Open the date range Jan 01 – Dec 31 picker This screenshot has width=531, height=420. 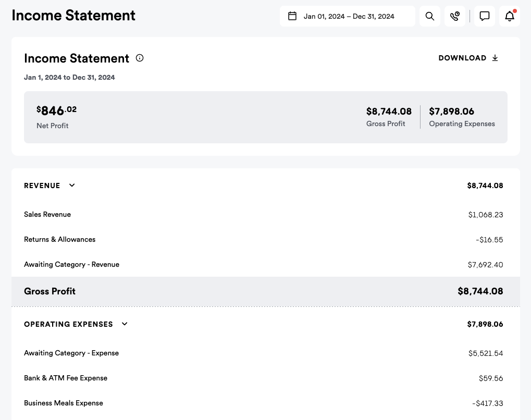tap(349, 16)
